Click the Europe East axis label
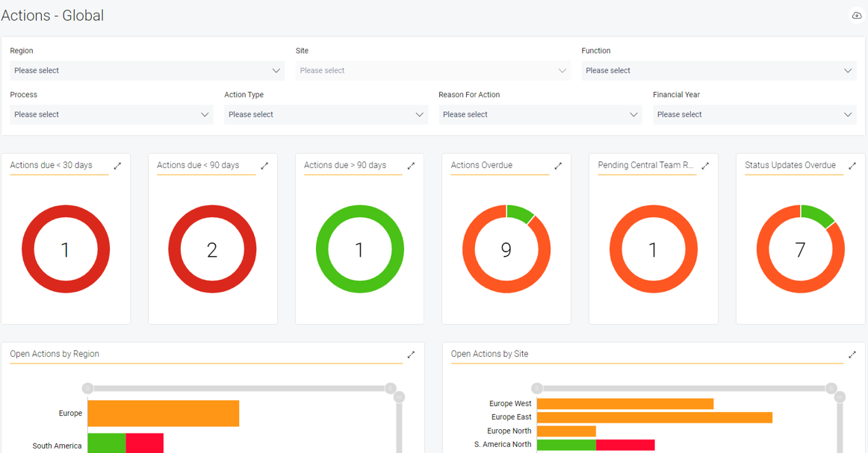The image size is (868, 453). point(511,417)
